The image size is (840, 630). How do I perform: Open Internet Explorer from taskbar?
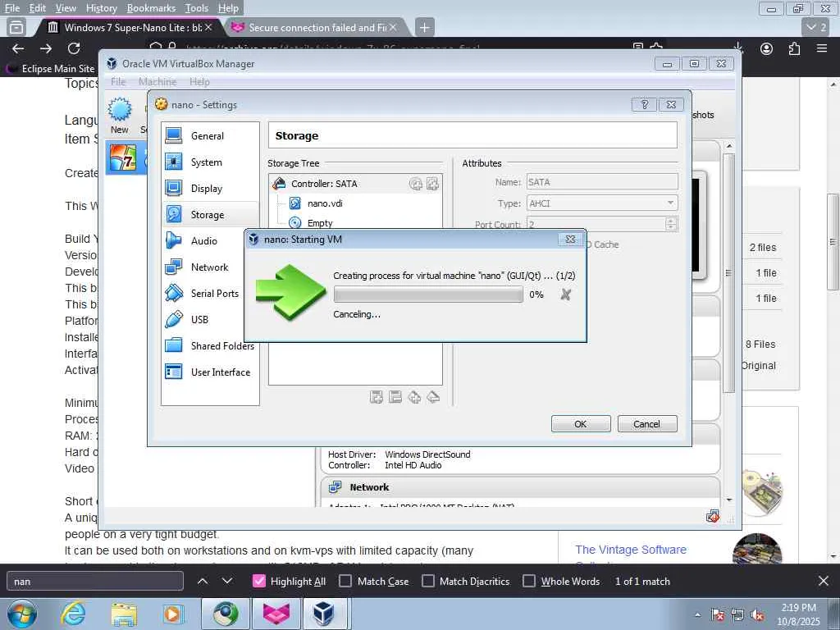coord(73,614)
